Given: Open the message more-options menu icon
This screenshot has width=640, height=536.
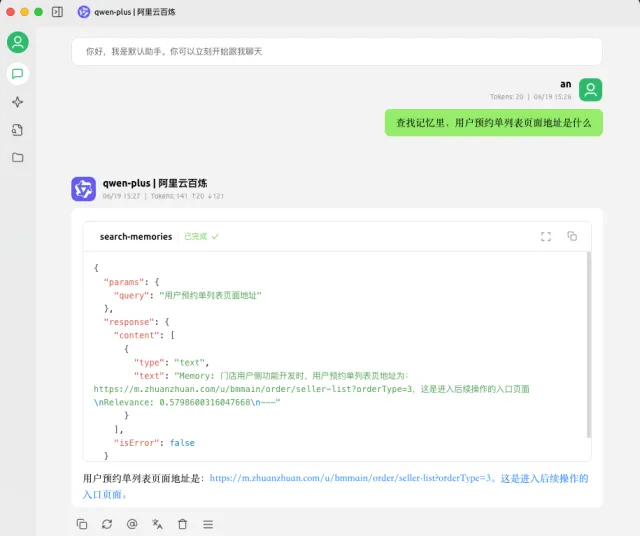Looking at the screenshot, I should [208, 524].
